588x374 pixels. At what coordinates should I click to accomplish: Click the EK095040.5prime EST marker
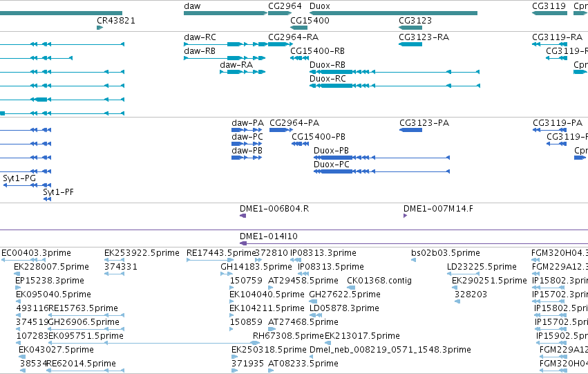(18, 301)
